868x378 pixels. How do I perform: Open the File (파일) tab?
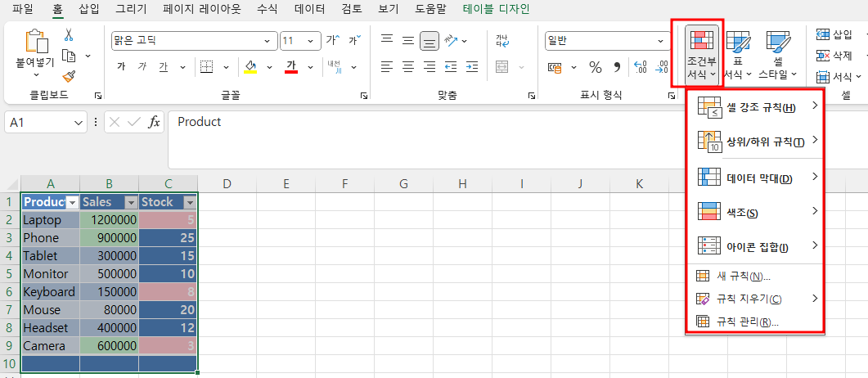pyautogui.click(x=23, y=9)
